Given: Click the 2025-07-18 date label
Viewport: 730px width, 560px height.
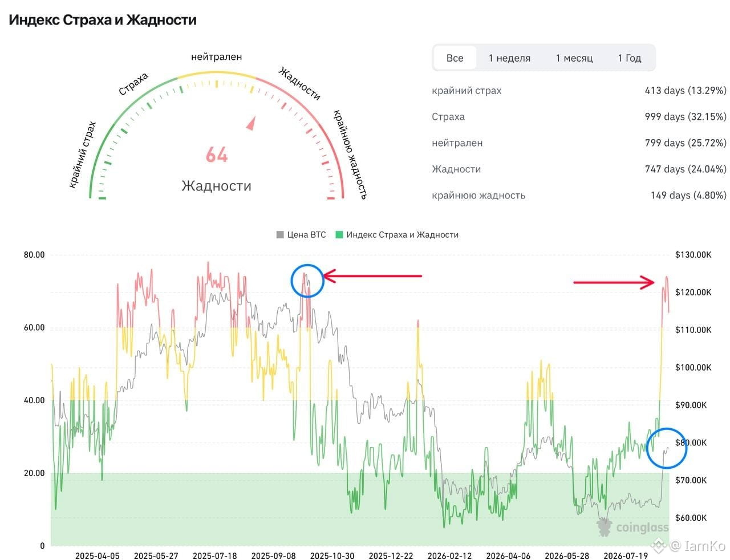Looking at the screenshot, I should click(215, 556).
